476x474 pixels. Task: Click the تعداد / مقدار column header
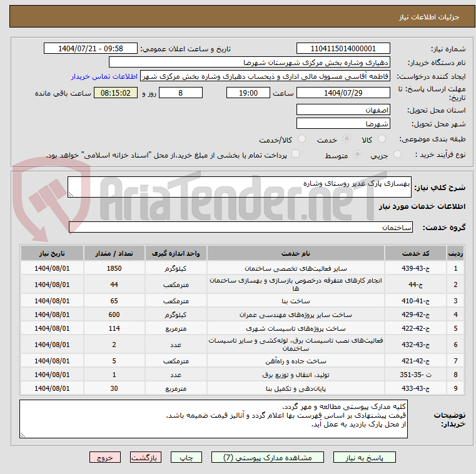[114, 253]
